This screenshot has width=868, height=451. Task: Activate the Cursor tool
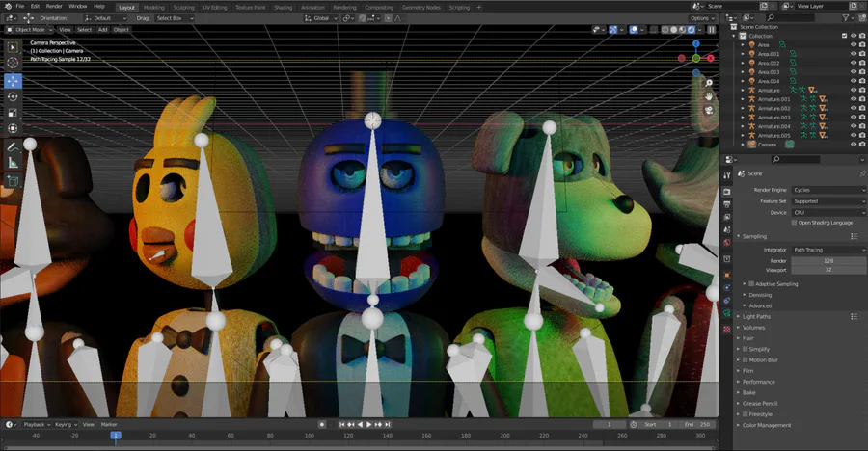pyautogui.click(x=13, y=63)
